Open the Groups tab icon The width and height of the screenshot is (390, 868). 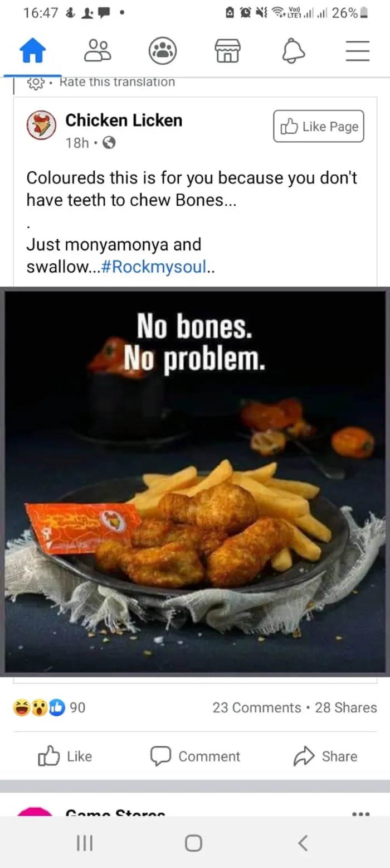(x=163, y=51)
